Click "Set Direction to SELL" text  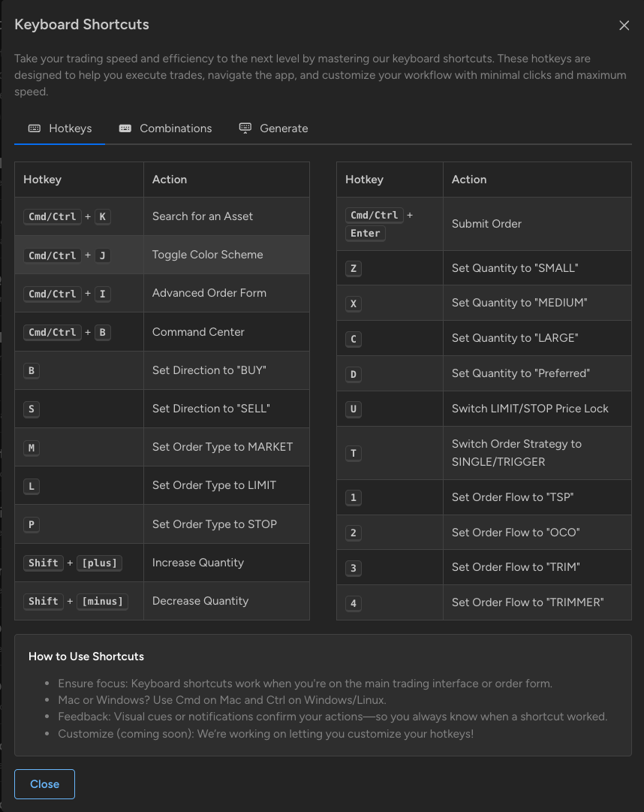pyautogui.click(x=211, y=409)
